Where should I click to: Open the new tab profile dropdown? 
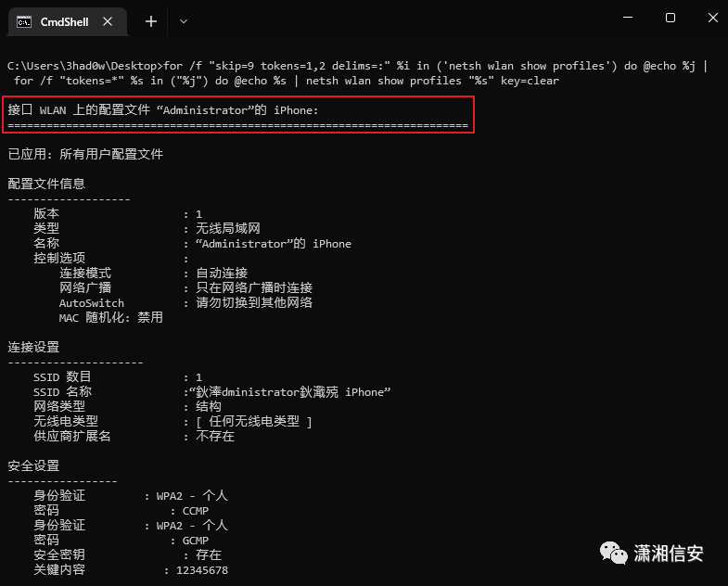[x=184, y=21]
